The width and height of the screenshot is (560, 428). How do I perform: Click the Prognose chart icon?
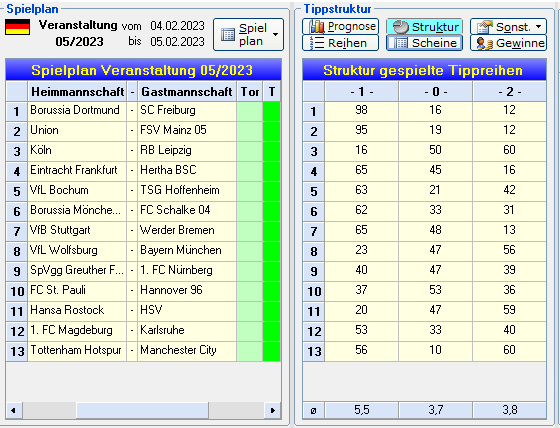[x=317, y=26]
